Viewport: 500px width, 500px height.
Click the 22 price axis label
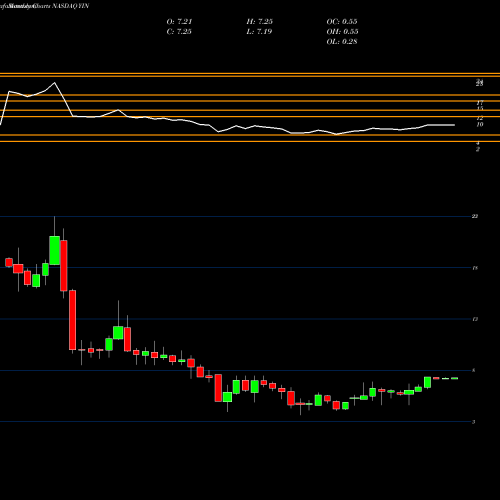pyautogui.click(x=475, y=216)
